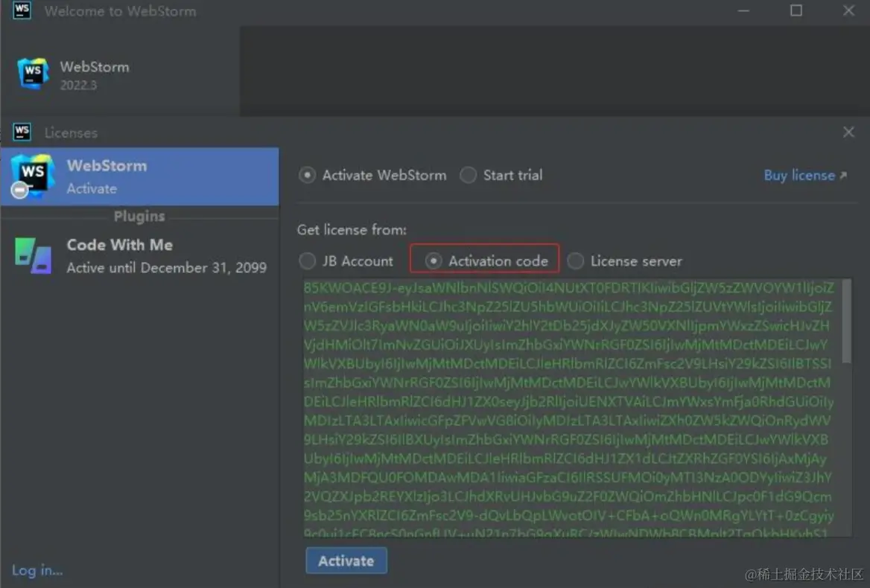Screen dimensions: 870x588
Task: Click the WebStorm 2022.3 version text
Action: pyautogui.click(x=78, y=85)
